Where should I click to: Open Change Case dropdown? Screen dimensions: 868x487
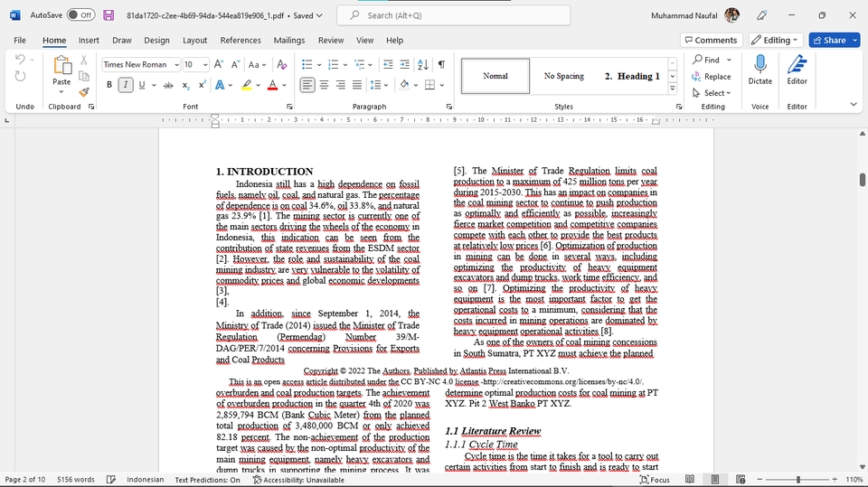coord(257,65)
